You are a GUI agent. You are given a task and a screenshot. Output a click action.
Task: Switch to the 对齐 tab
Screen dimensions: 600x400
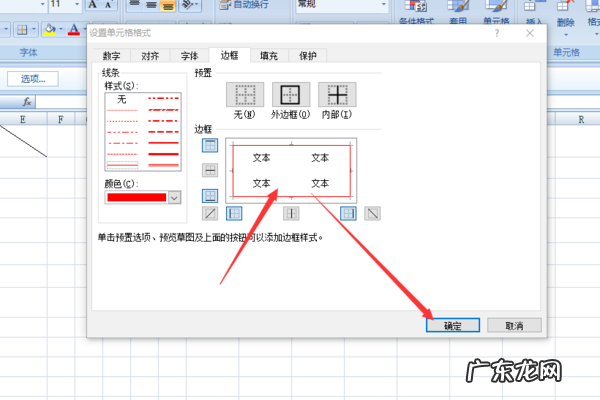pos(150,56)
